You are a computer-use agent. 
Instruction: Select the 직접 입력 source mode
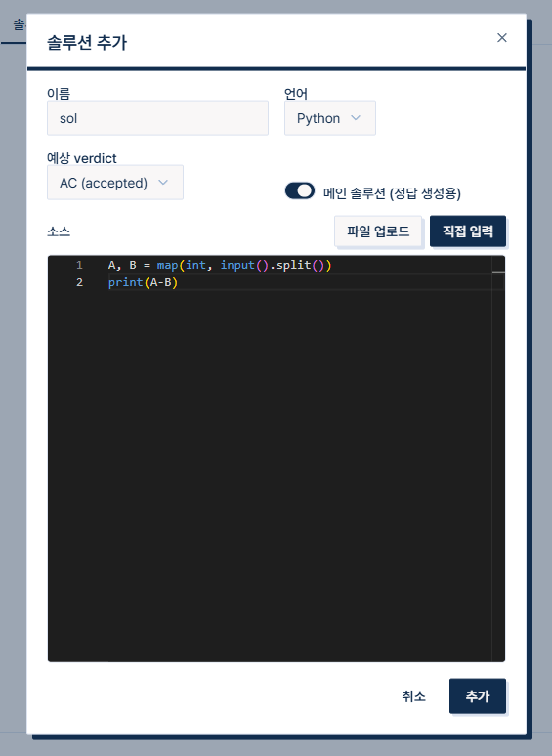(468, 231)
